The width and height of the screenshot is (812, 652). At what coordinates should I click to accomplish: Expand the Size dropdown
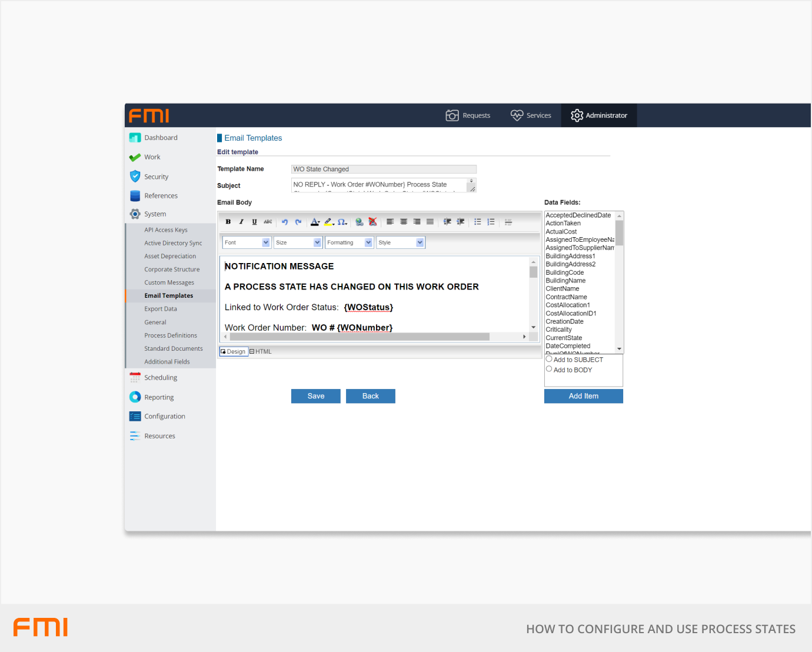point(298,242)
